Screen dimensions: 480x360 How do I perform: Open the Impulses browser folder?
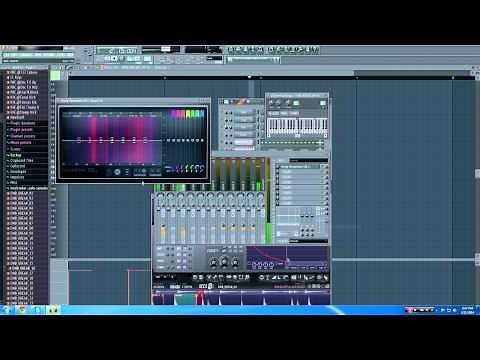pyautogui.click(x=17, y=177)
